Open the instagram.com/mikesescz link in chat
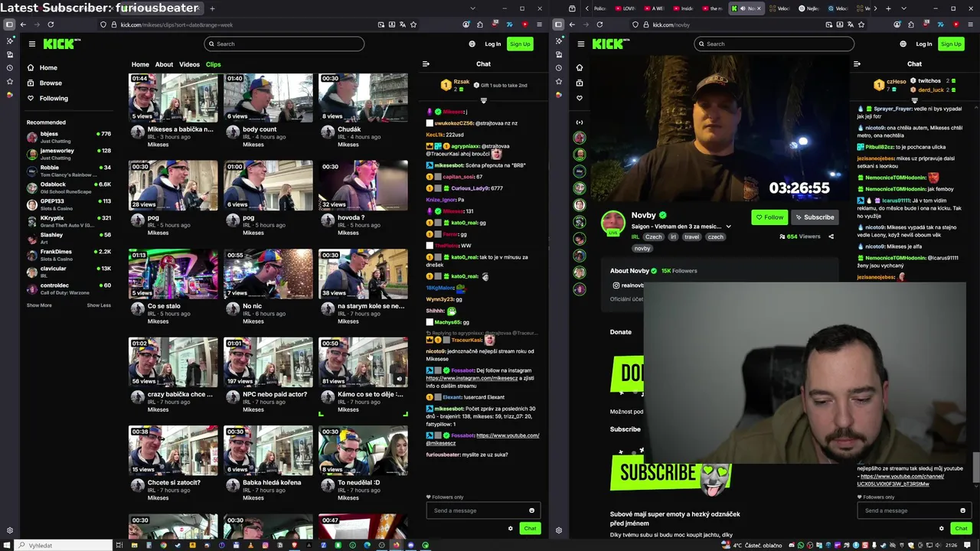980x551 pixels. click(472, 378)
